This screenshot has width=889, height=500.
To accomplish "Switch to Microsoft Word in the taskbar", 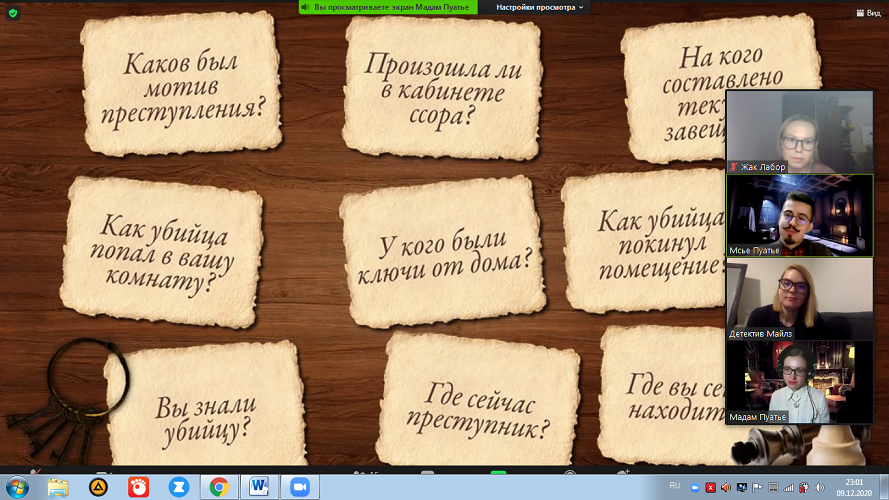I will pos(259,486).
